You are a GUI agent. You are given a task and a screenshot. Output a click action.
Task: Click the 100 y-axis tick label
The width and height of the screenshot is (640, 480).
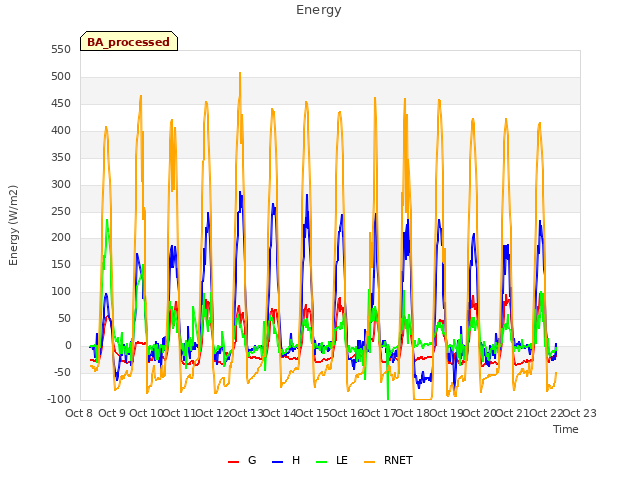61,291
